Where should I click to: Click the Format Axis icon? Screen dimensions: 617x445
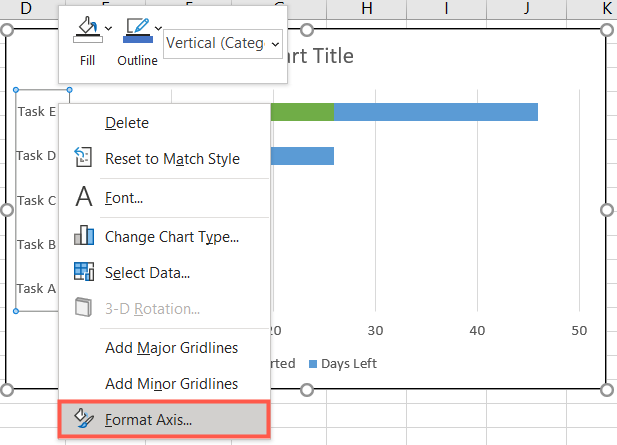point(84,420)
